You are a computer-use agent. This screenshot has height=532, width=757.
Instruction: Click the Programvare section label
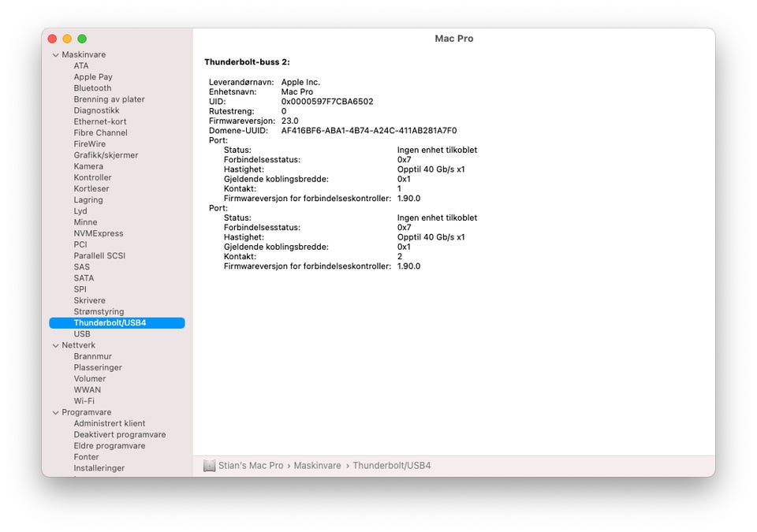point(87,412)
